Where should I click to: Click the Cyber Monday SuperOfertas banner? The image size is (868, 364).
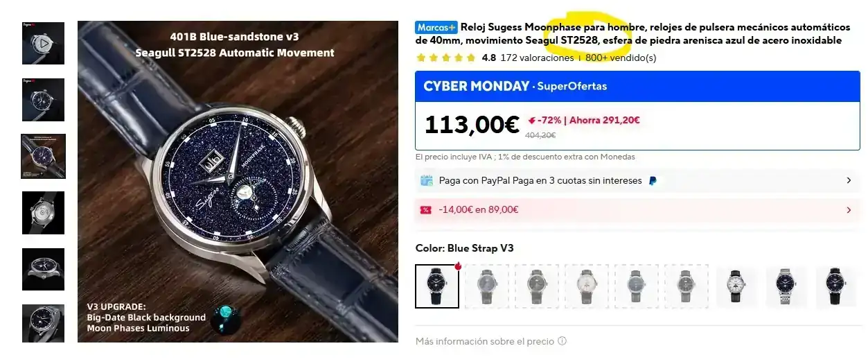pyautogui.click(x=637, y=87)
